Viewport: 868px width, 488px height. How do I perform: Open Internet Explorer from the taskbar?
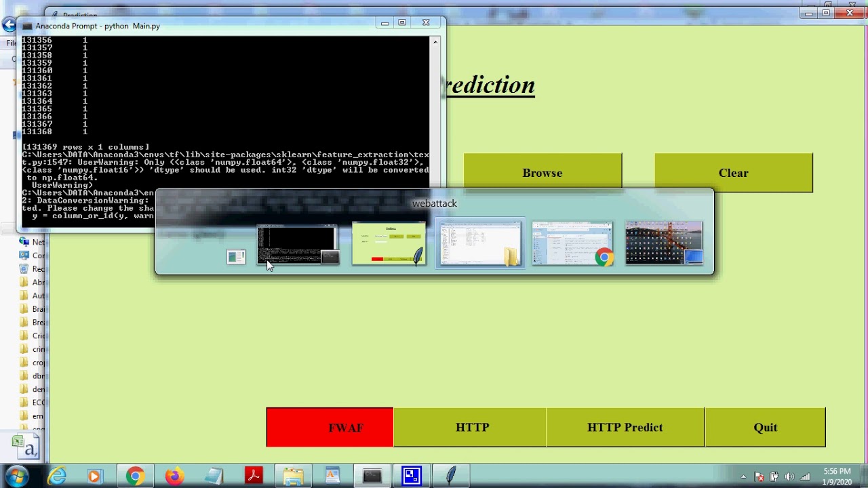click(x=57, y=476)
